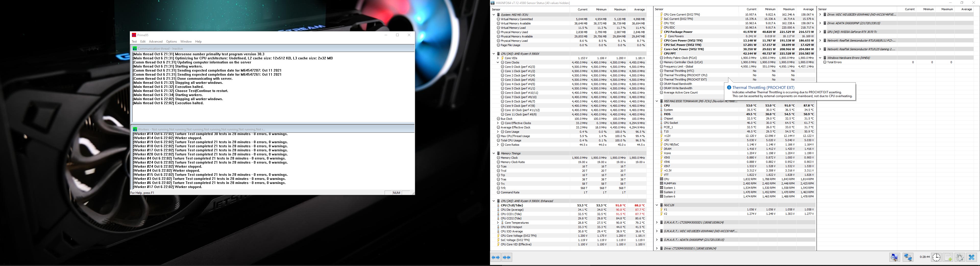Image resolution: width=980 pixels, height=266 pixels.
Task: Click the expand sensor columns arrows button in HWiNFO
Action: [x=496, y=257]
